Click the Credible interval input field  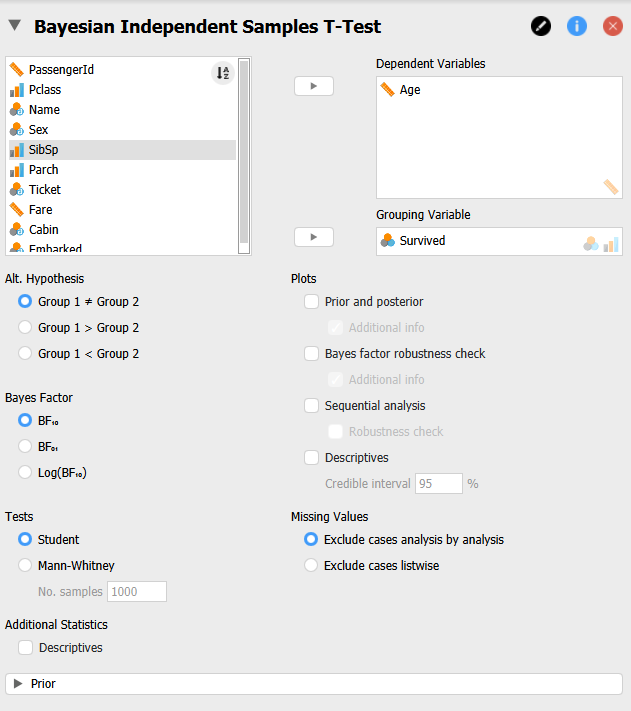(438, 484)
